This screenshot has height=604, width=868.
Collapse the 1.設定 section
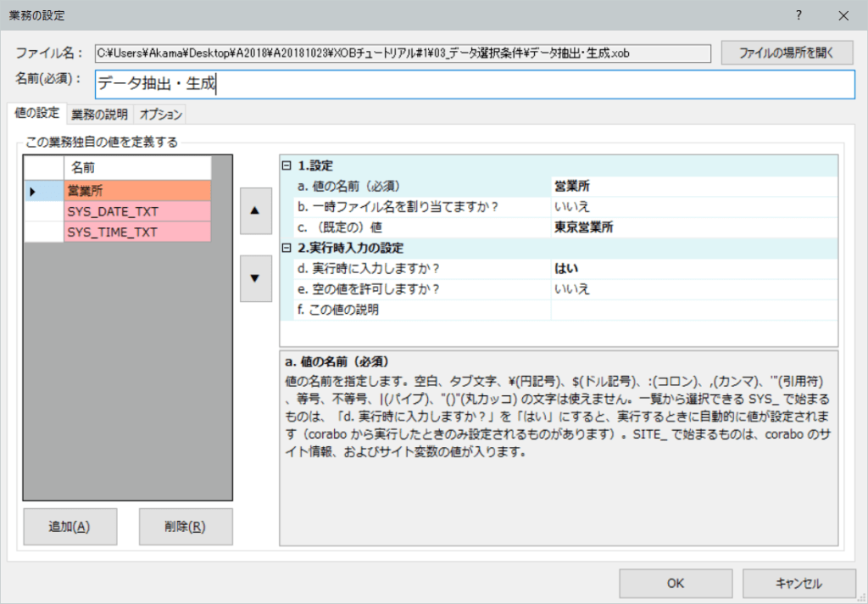pos(287,166)
